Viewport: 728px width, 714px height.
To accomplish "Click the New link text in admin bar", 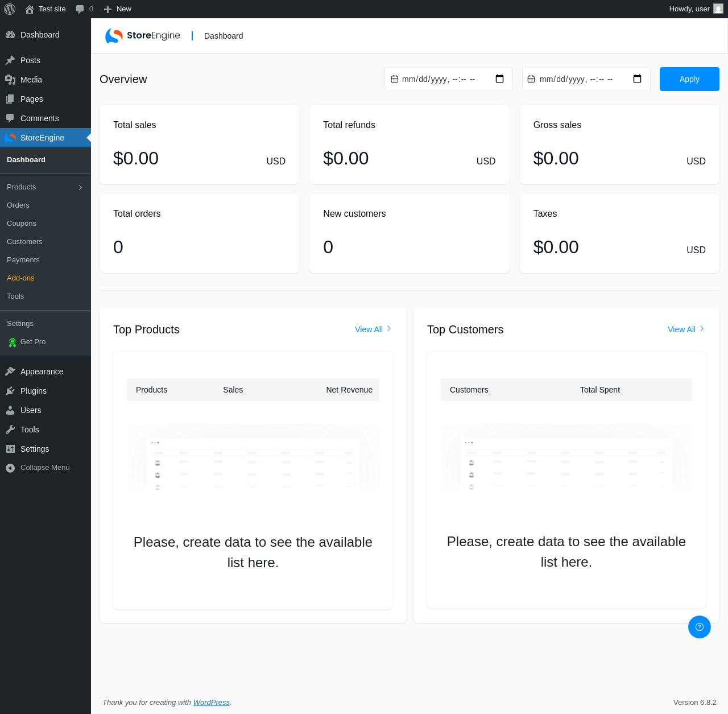I will click(x=124, y=9).
